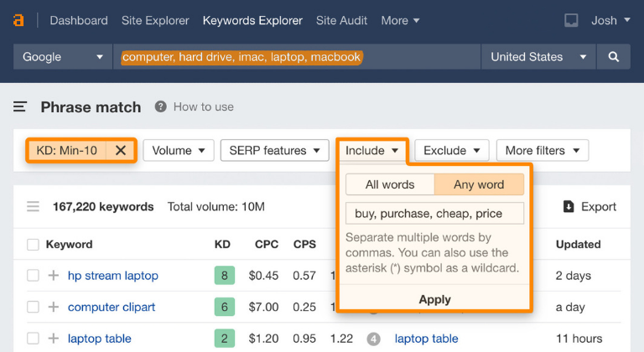Click the Export button label
The image size is (644, 352).
(x=599, y=206)
